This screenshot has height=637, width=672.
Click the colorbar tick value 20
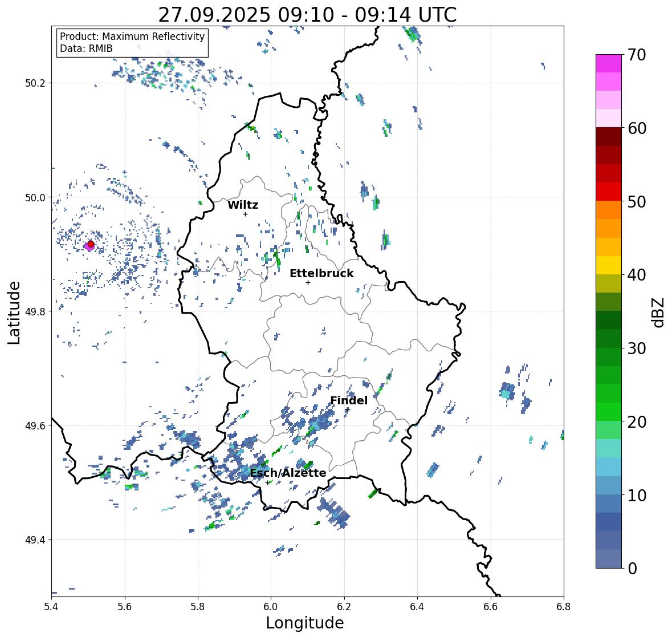[x=637, y=421]
